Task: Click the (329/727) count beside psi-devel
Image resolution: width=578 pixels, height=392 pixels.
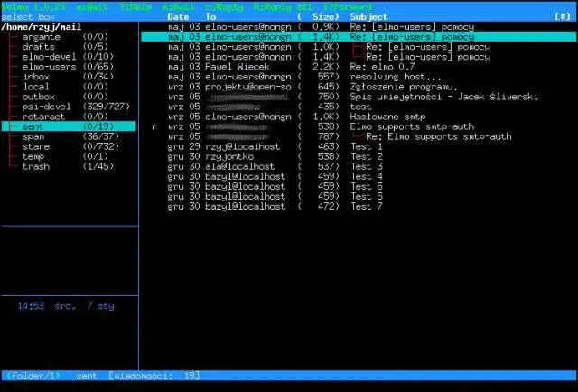Action: [107, 107]
